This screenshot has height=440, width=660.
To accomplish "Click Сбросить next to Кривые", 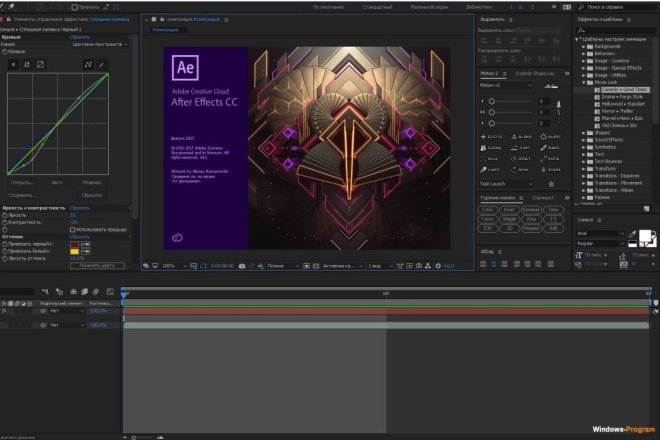I will coord(80,37).
